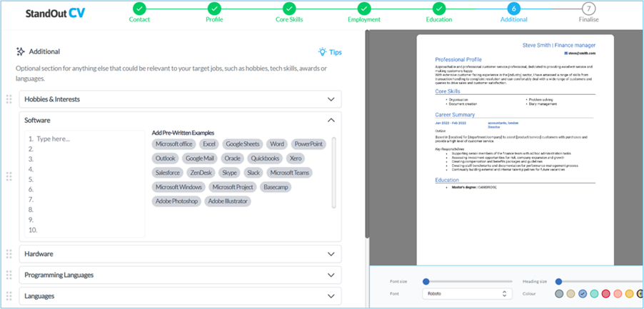Screen dimensions: 644x309
Task: Pick the beige colour swatch
Action: (570, 294)
